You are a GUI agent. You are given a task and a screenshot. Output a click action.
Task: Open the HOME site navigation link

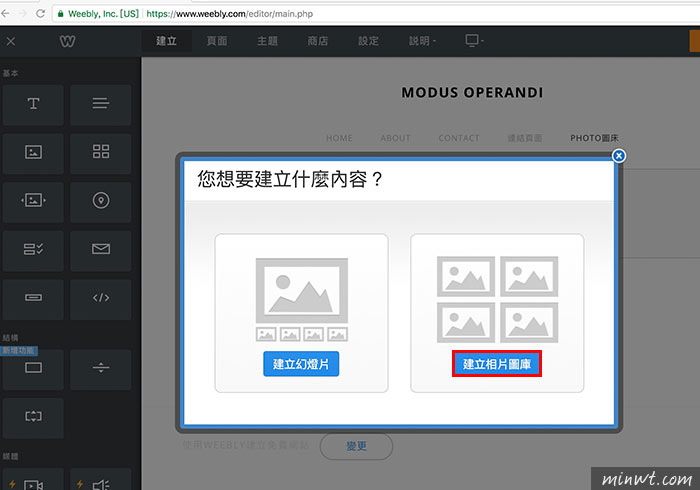coord(339,138)
